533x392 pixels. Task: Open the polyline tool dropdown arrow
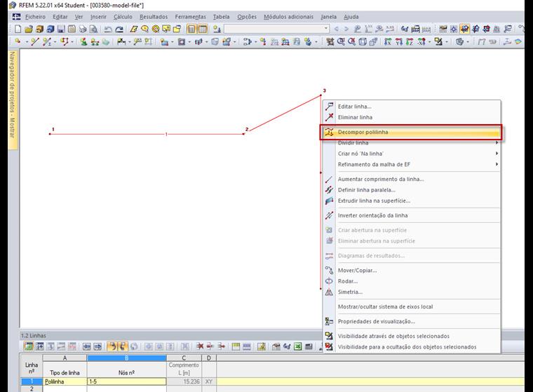tap(72, 42)
